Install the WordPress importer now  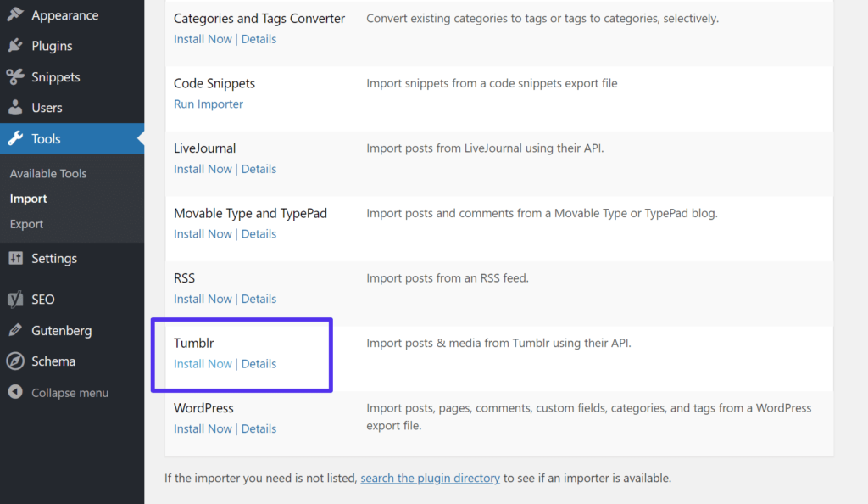(x=203, y=429)
